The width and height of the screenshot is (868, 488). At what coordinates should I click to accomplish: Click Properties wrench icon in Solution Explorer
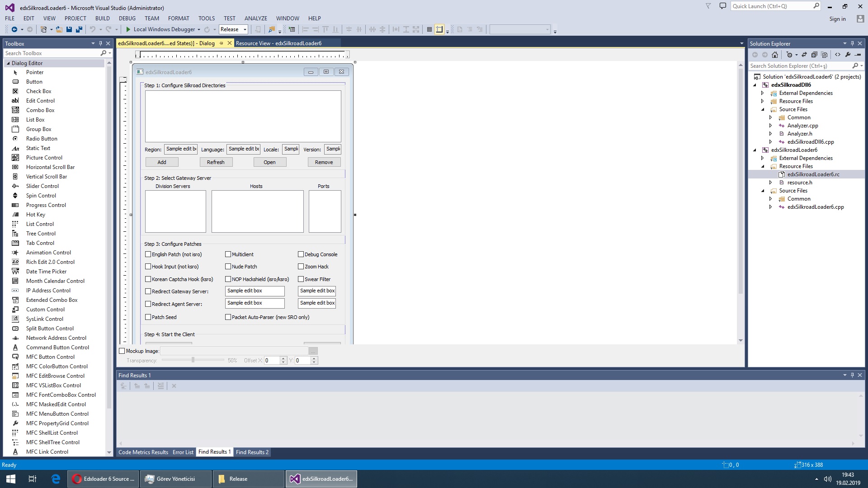click(x=848, y=55)
